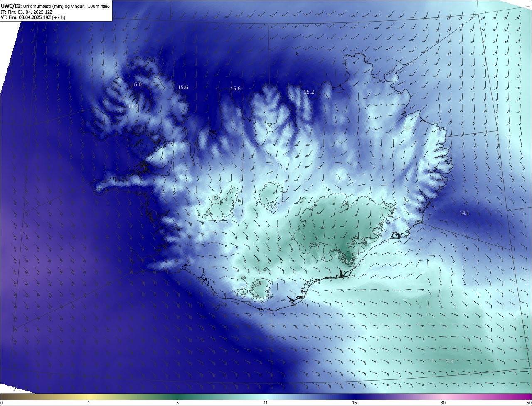
Task: Select the 16.0 value label on the map
Action: (x=136, y=84)
